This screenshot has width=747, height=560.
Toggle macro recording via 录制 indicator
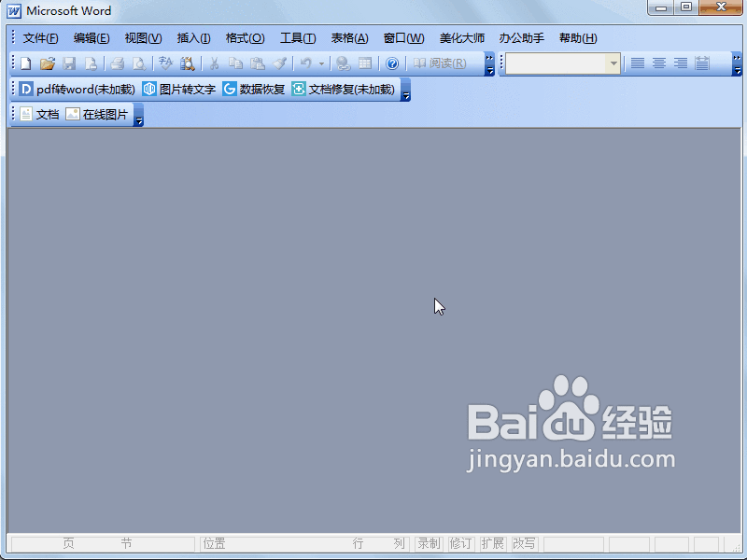pyautogui.click(x=429, y=543)
